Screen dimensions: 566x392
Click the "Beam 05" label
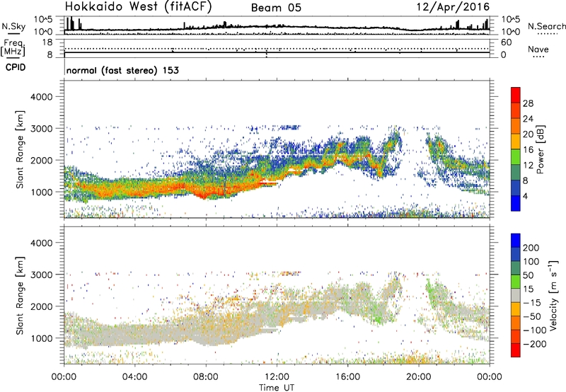pos(276,8)
